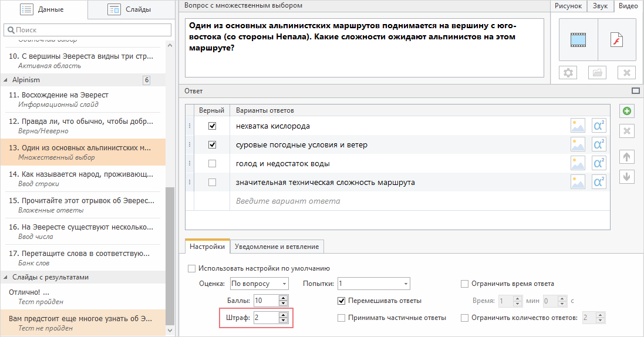This screenshot has width=644, height=337.
Task: Click the green add answer button
Action: pos(627,111)
